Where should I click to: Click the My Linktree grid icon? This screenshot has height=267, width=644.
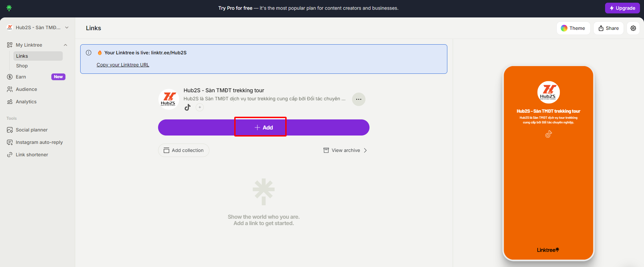point(10,45)
